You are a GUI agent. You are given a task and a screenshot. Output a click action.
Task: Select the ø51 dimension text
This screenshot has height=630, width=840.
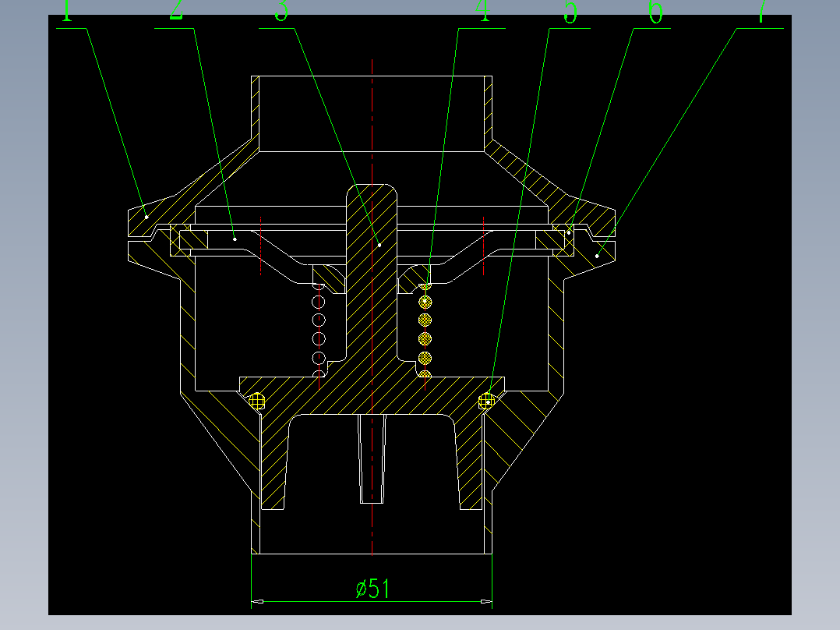[x=372, y=589]
